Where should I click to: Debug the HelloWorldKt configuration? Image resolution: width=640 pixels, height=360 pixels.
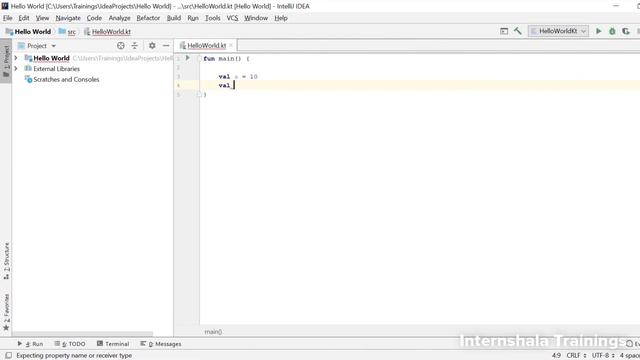[612, 31]
